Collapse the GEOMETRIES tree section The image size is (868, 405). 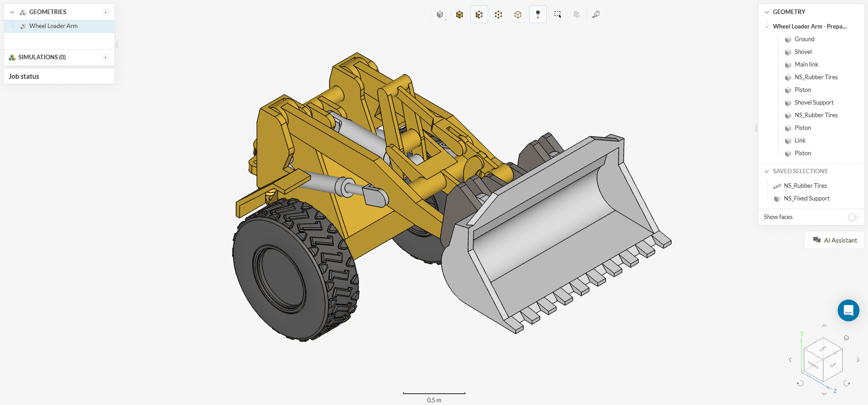[12, 12]
